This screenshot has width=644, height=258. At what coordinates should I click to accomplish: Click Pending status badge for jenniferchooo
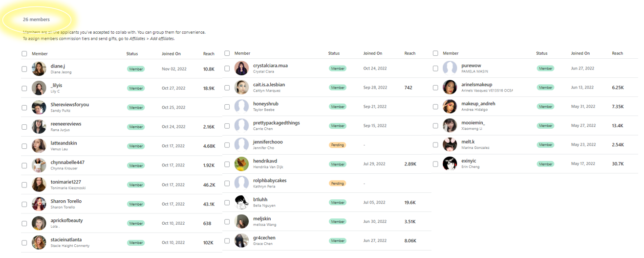[x=337, y=145]
